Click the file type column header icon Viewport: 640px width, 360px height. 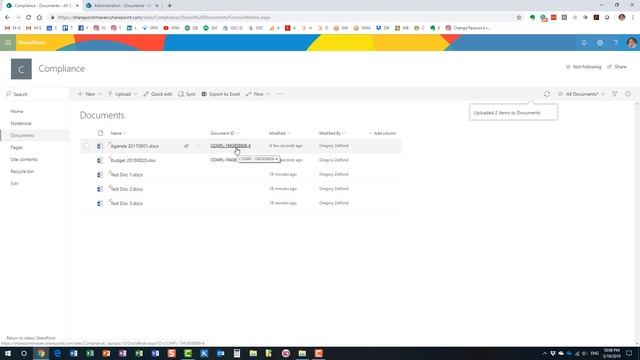point(100,133)
